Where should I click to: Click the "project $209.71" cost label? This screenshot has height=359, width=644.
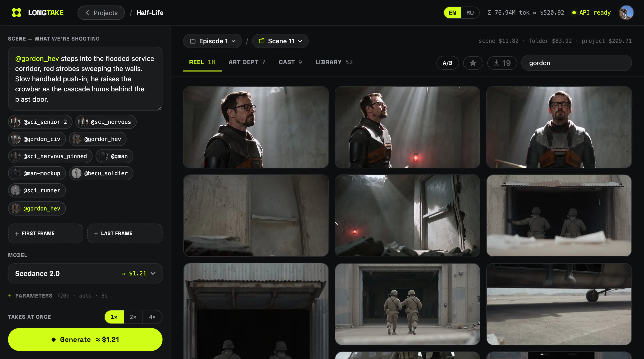pos(607,41)
